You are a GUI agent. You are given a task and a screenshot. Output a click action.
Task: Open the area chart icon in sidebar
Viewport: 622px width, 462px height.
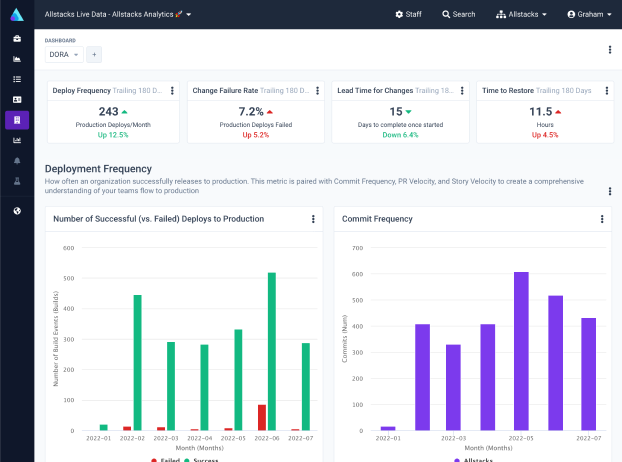17,58
